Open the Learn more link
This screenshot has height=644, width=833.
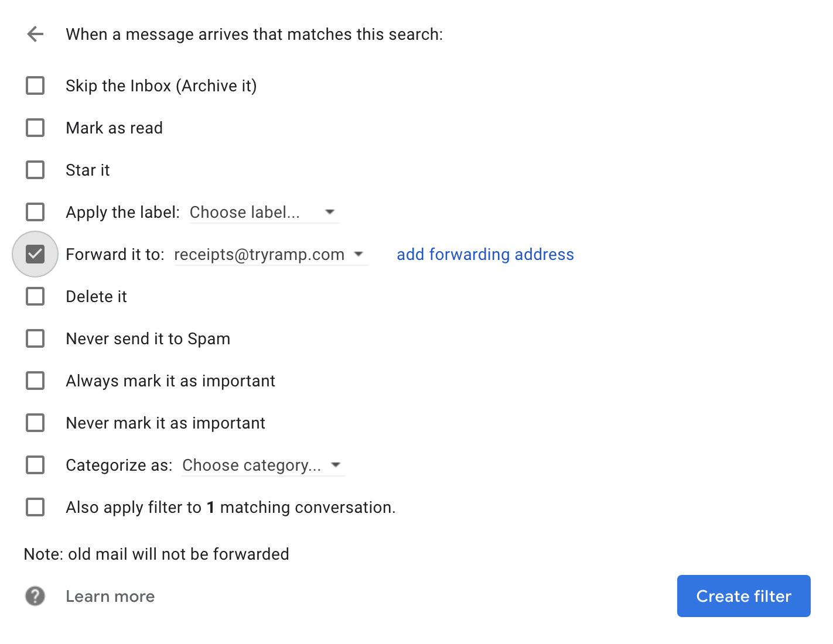[110, 596]
